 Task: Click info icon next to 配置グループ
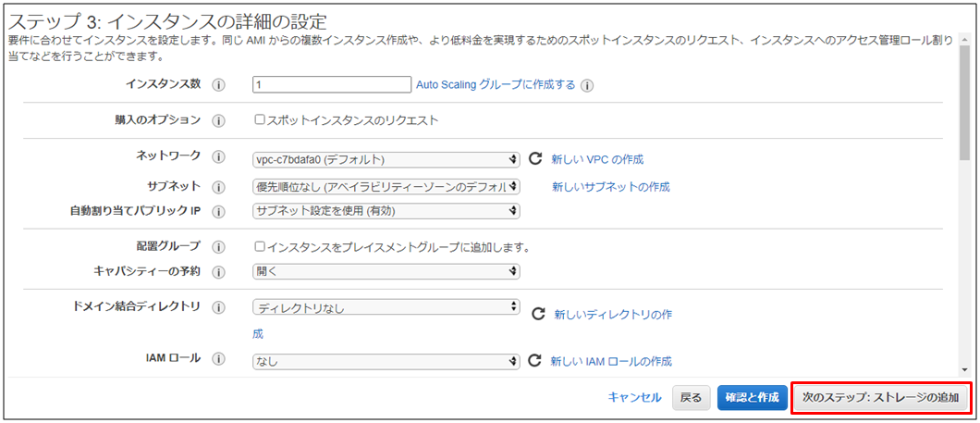tap(218, 247)
